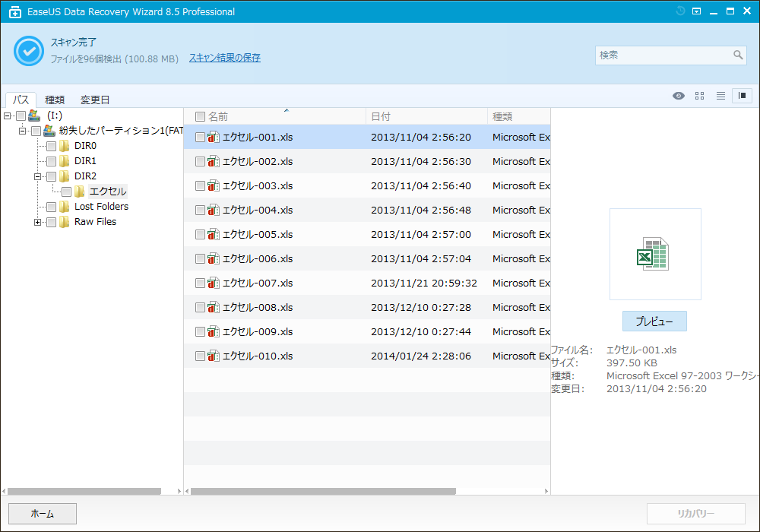Click the DIR1 folder icon
This screenshot has width=760, height=532.
click(64, 161)
